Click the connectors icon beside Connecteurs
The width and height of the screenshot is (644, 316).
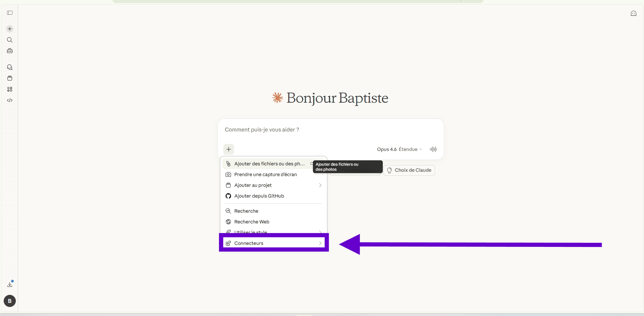(228, 243)
